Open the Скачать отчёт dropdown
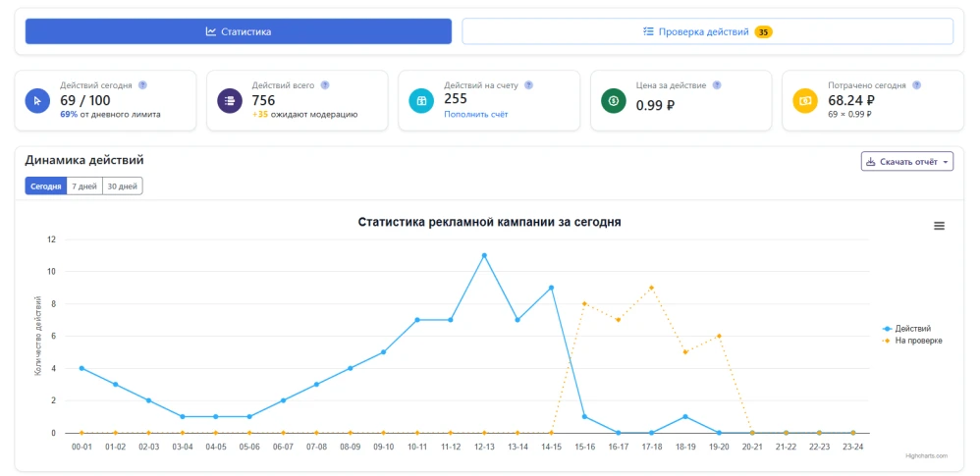The image size is (980, 476). [907, 161]
